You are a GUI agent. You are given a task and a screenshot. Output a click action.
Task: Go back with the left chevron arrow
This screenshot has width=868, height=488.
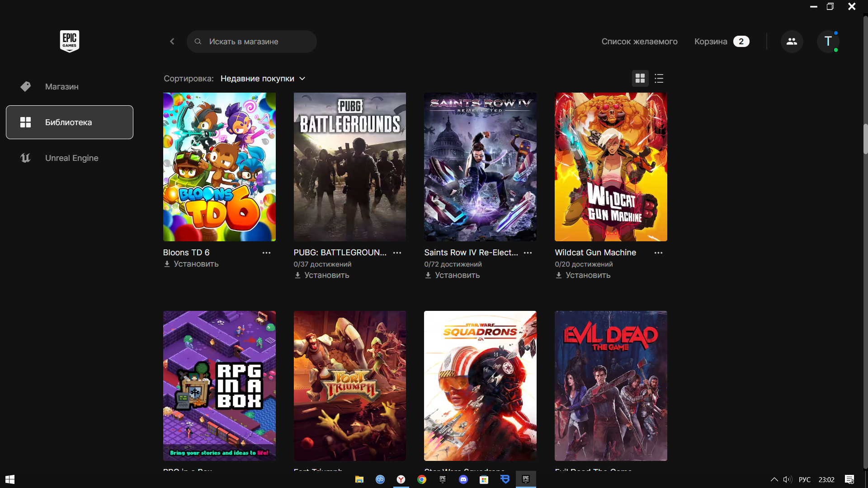pos(172,42)
